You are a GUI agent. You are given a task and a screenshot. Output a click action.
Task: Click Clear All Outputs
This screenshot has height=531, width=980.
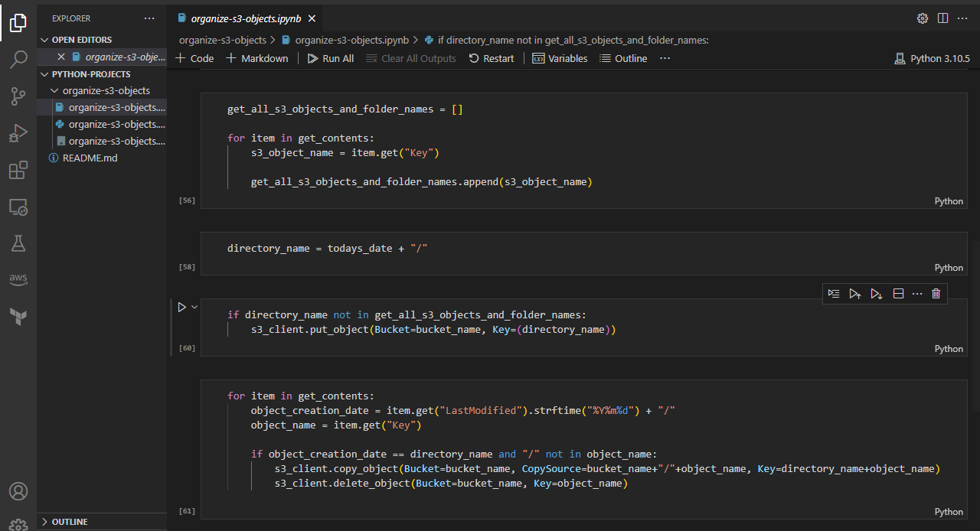point(411,58)
